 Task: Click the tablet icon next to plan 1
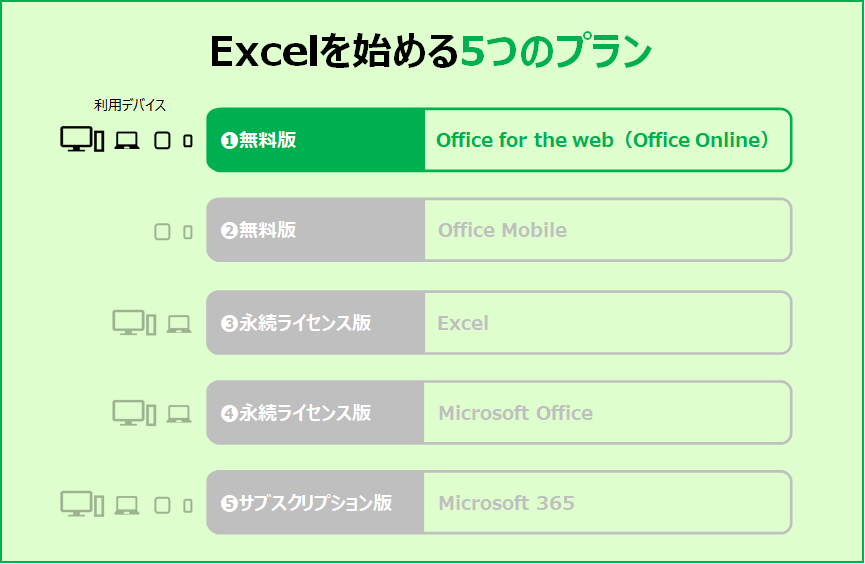pyautogui.click(x=162, y=141)
